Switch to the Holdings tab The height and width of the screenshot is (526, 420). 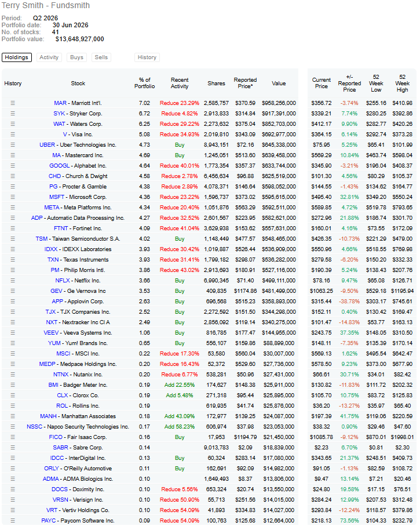(16, 57)
